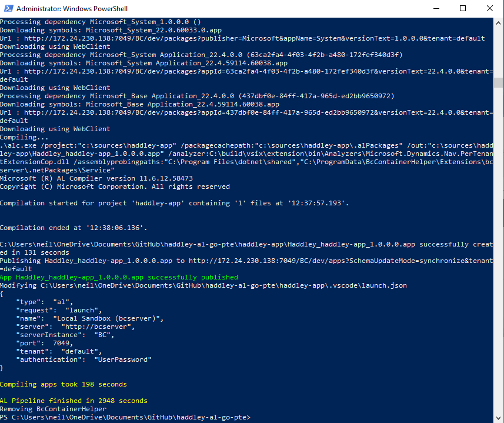The width and height of the screenshot is (504, 423).
Task: Click the PS prompt line at bottom
Action: (125, 417)
